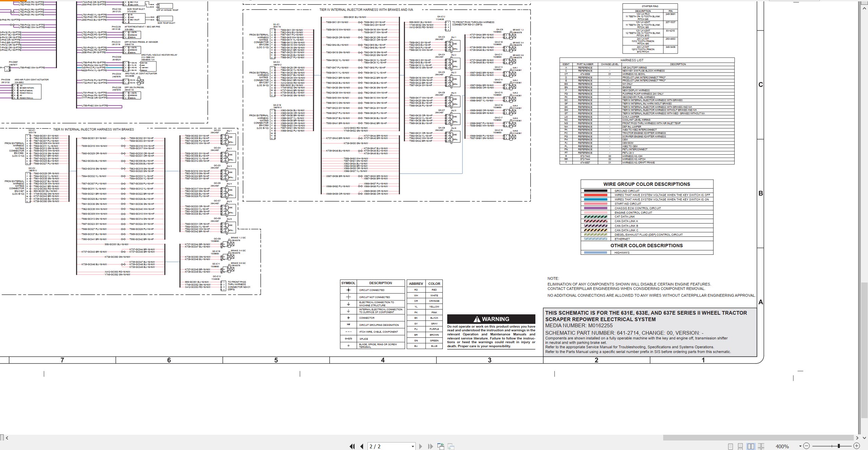The height and width of the screenshot is (450, 868).
Task: Click the ABBREV column header
Action: pyautogui.click(x=416, y=283)
